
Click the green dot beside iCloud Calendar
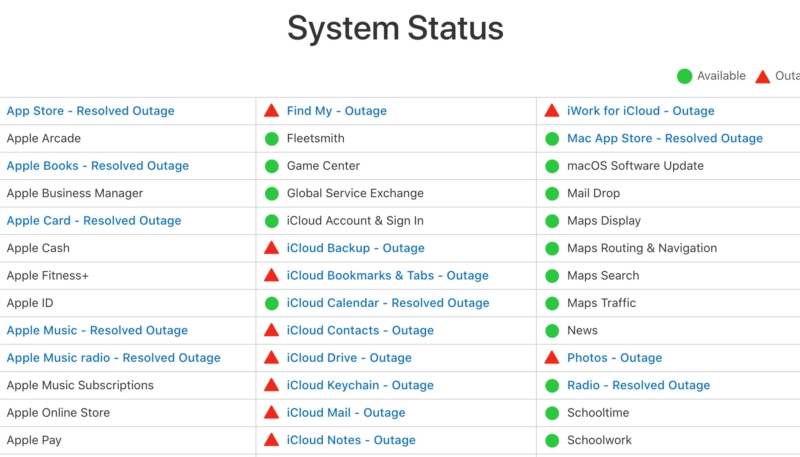tap(271, 303)
